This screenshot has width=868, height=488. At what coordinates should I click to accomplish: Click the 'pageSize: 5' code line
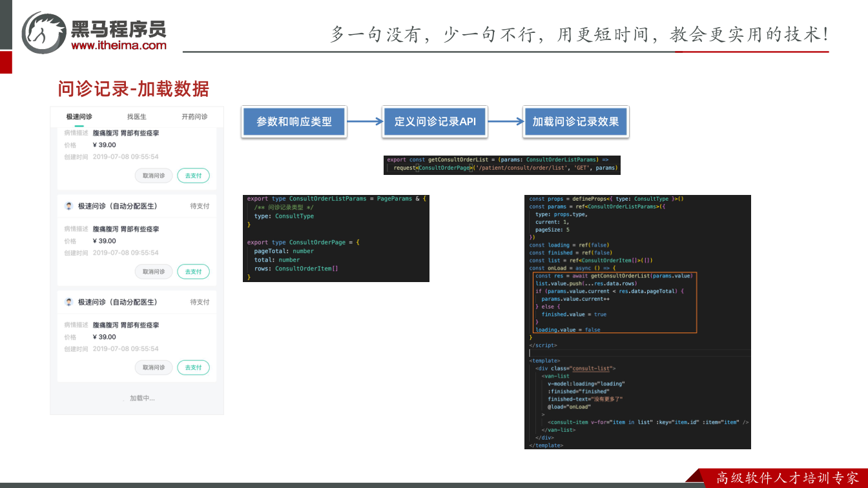pos(552,230)
